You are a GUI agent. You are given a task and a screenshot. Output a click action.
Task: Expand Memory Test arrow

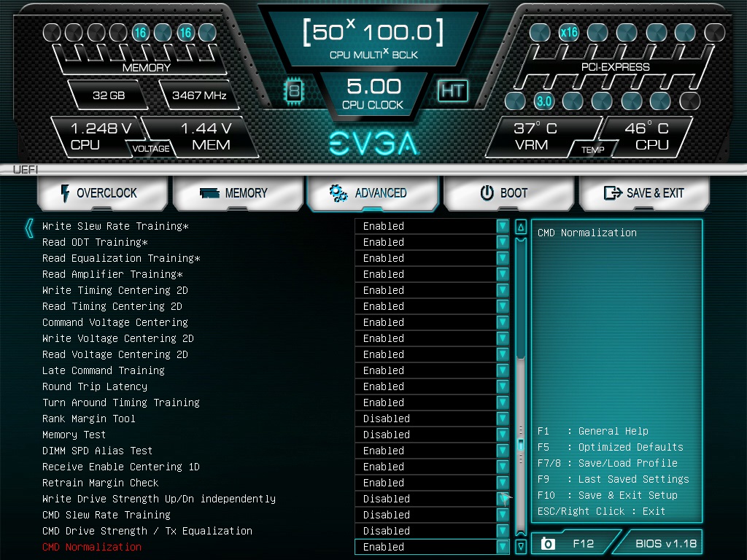click(502, 435)
